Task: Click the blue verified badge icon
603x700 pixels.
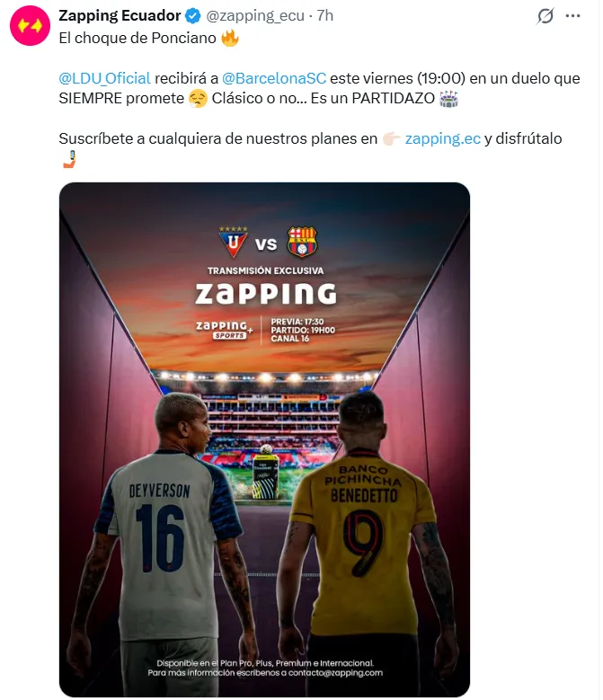Action: click(x=193, y=15)
